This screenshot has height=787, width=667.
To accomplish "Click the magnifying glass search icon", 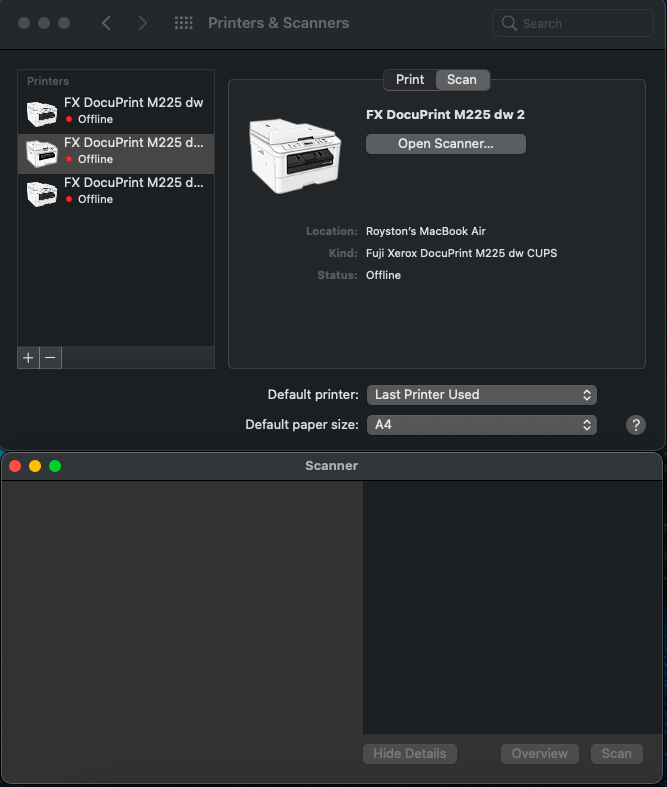I will point(509,23).
